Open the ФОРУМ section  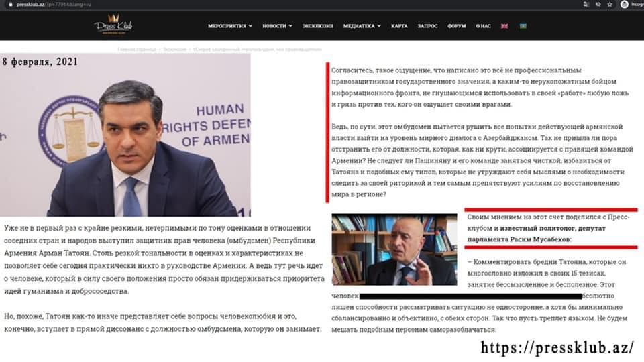coord(456,26)
